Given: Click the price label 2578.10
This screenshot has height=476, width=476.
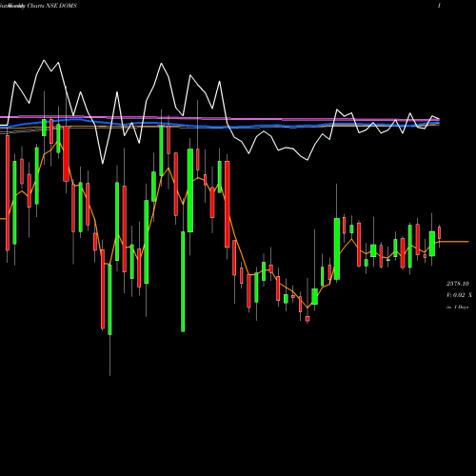Looking at the screenshot, I should point(458,284).
